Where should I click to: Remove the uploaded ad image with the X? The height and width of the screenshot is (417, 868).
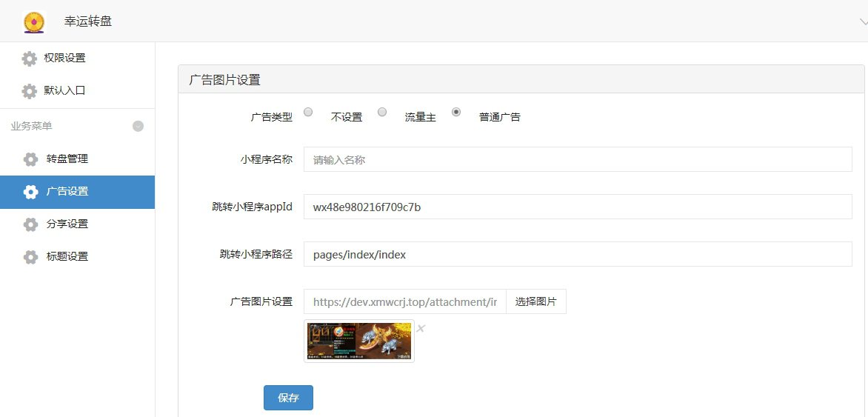coord(421,328)
